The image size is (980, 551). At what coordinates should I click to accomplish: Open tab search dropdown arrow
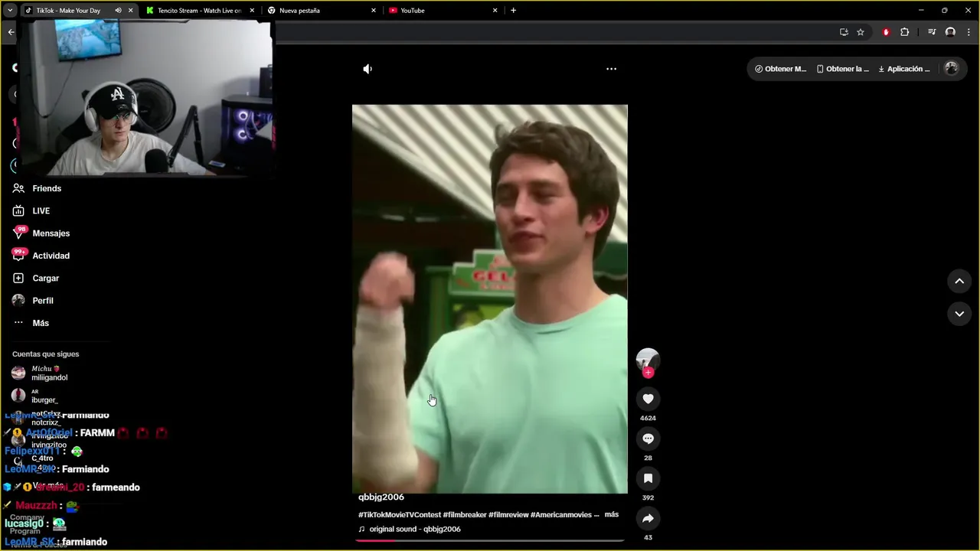click(10, 11)
